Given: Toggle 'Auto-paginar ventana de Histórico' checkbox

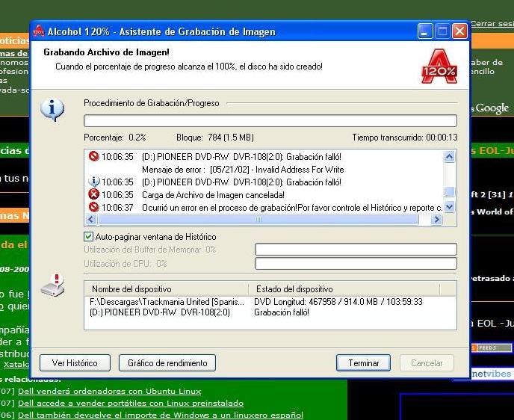Looking at the screenshot, I should 88,236.
